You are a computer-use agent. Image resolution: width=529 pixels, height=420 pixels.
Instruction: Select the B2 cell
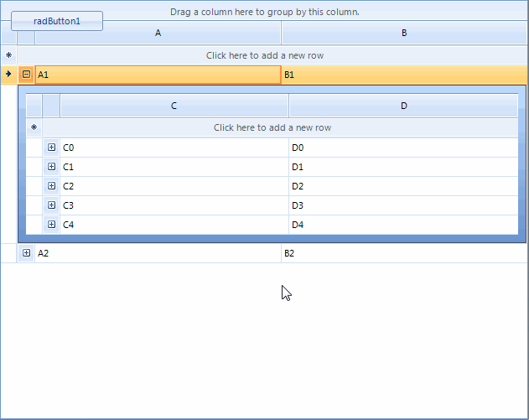pos(404,253)
